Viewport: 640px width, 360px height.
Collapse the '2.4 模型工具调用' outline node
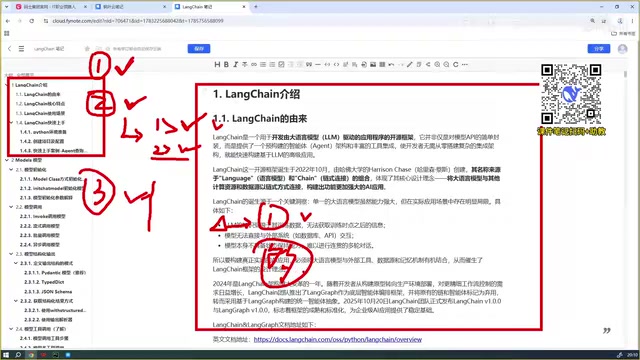[11, 329]
